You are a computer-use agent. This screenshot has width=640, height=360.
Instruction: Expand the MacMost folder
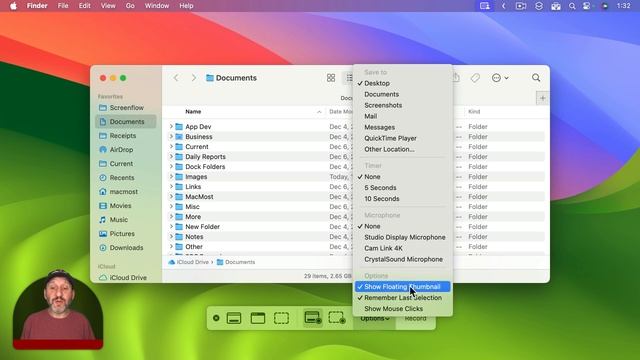(171, 197)
